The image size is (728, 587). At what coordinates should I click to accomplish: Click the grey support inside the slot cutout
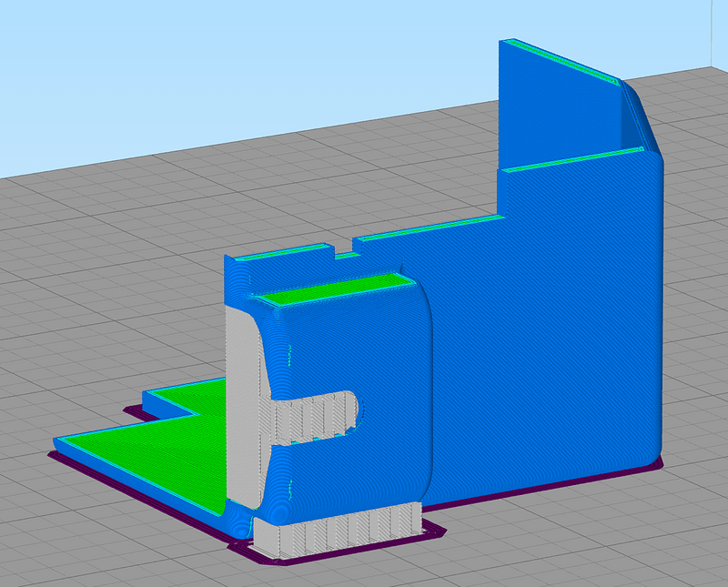[316, 417]
